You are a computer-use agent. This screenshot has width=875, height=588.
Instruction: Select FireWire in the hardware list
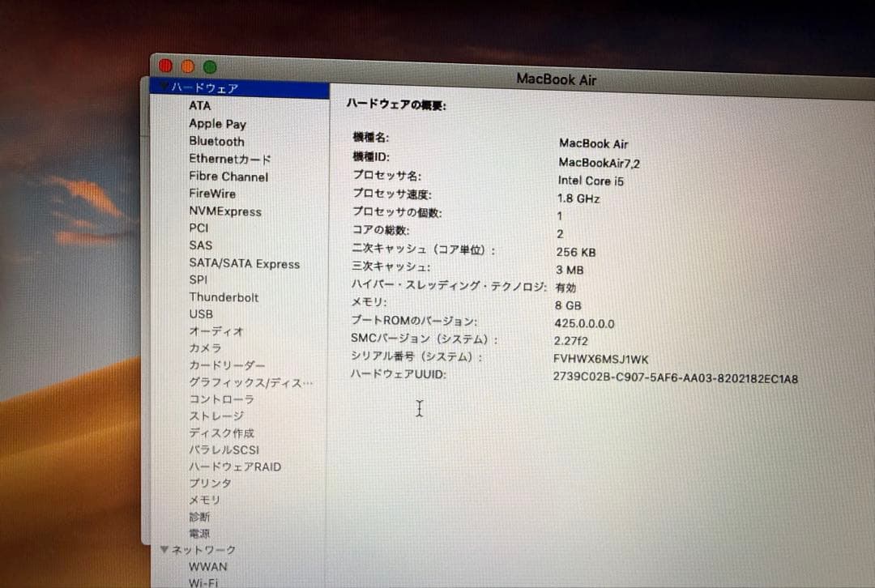pos(212,194)
